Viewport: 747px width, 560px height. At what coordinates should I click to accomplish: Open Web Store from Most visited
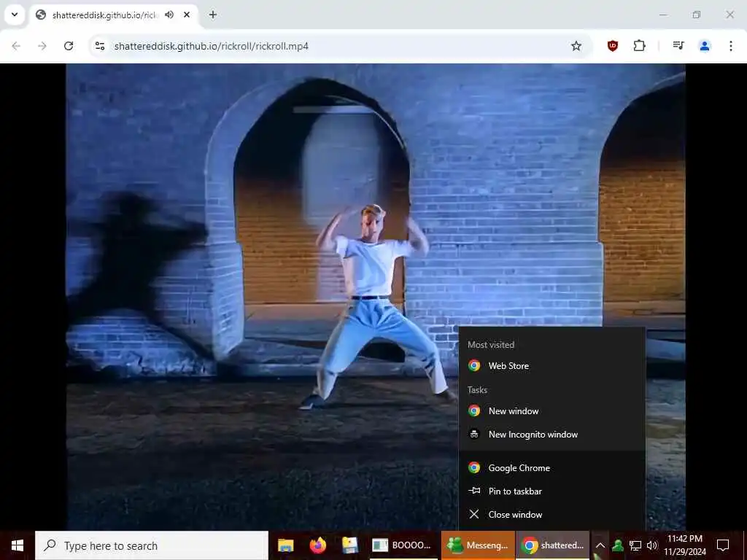pos(551,366)
